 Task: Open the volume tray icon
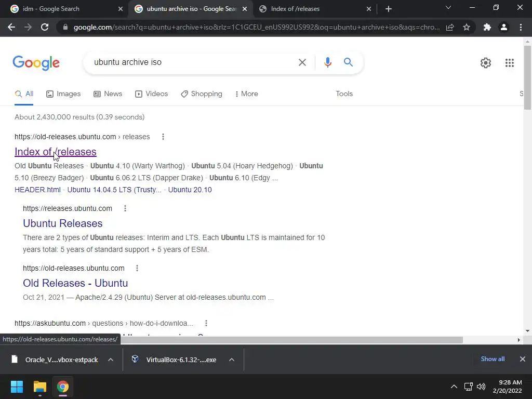click(x=481, y=387)
